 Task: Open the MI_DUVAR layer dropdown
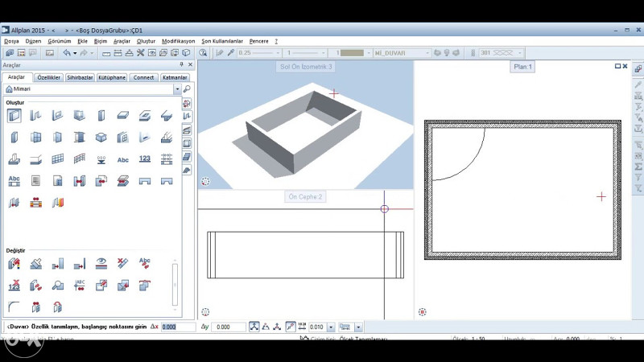427,53
